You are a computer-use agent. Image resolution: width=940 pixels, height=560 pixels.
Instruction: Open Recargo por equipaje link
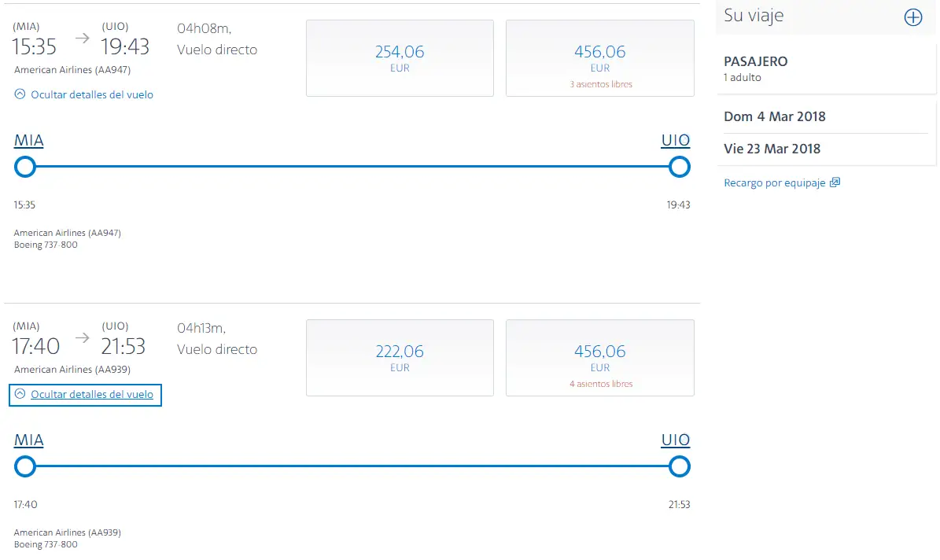[x=775, y=182]
